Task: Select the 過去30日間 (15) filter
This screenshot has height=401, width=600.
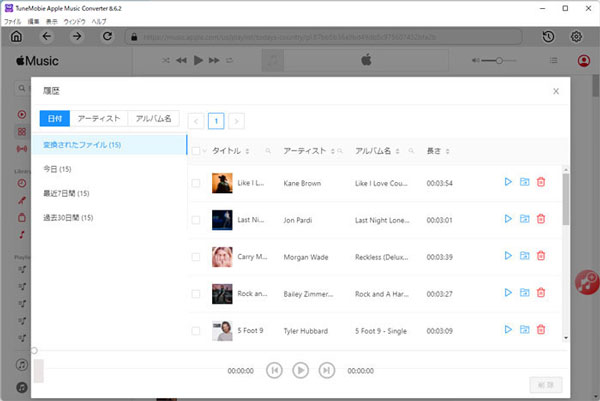Action: tap(109, 218)
